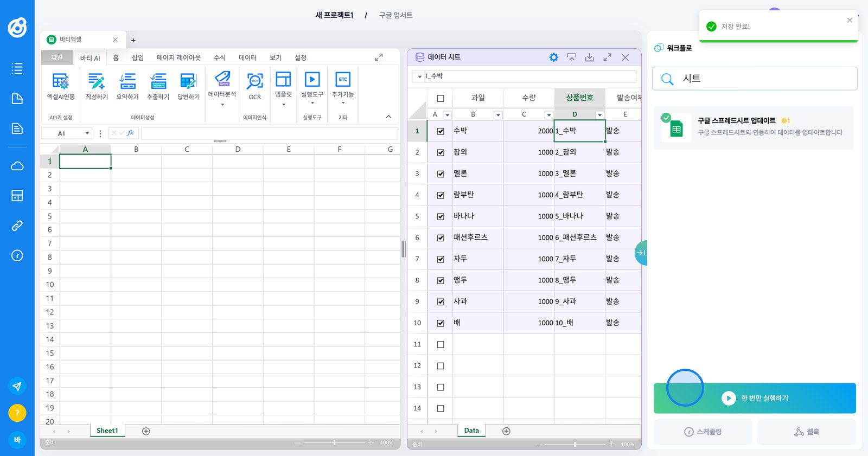
Task: Open column B filter dropdown in data sheet
Action: 498,115
